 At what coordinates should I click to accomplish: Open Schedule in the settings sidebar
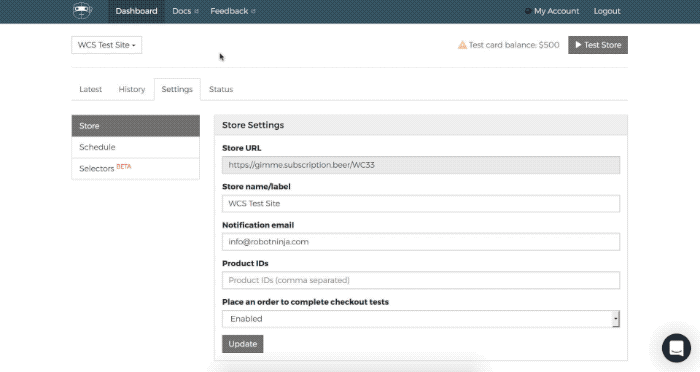coord(136,147)
